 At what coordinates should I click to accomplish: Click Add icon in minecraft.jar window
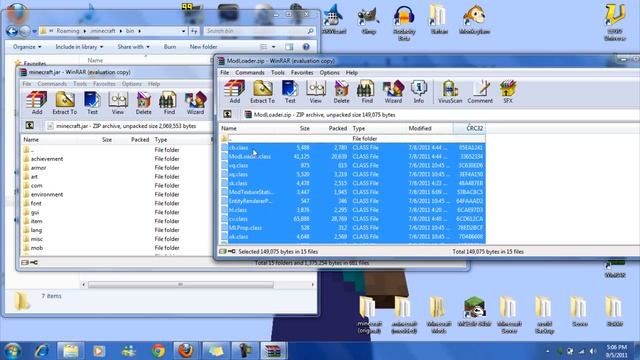tap(37, 102)
